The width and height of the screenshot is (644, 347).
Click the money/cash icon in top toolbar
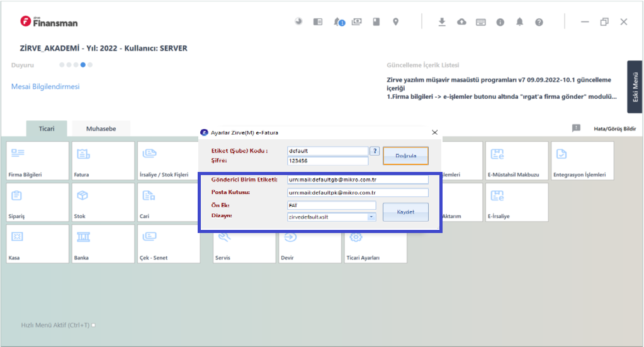pyautogui.click(x=357, y=22)
